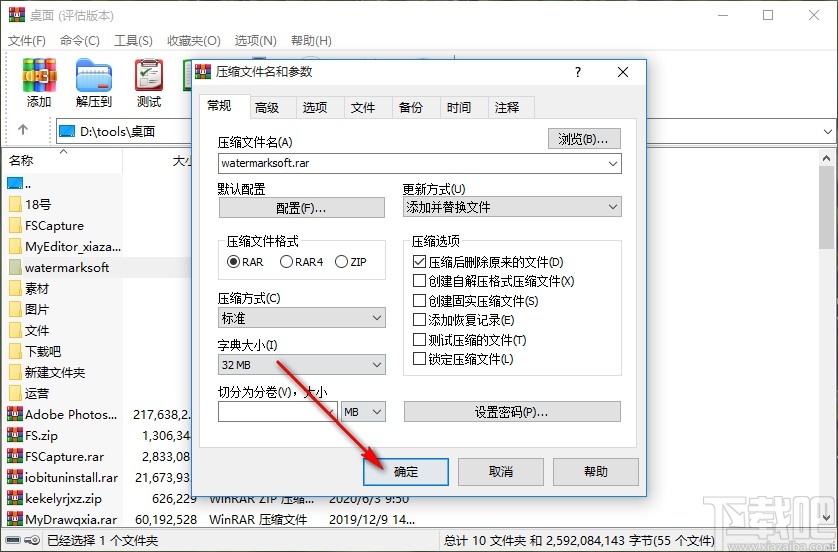The image size is (838, 552).
Task: Switch to the 时间 tab
Action: 459,108
